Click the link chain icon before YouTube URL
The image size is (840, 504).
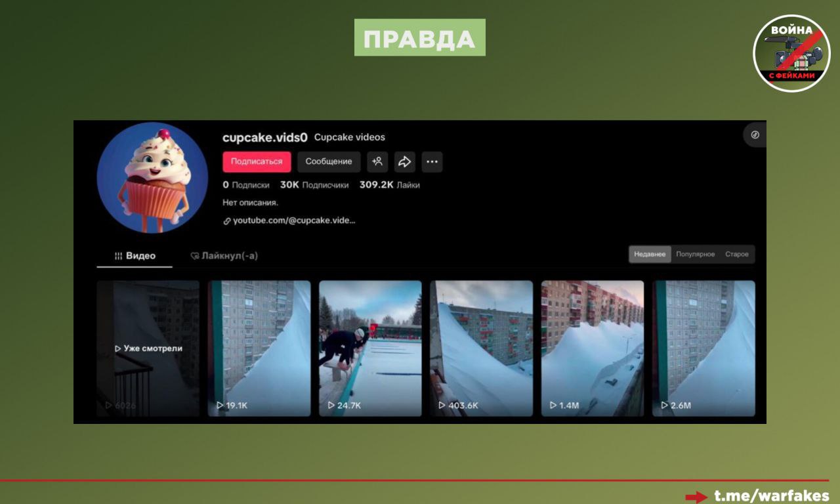[x=227, y=221]
